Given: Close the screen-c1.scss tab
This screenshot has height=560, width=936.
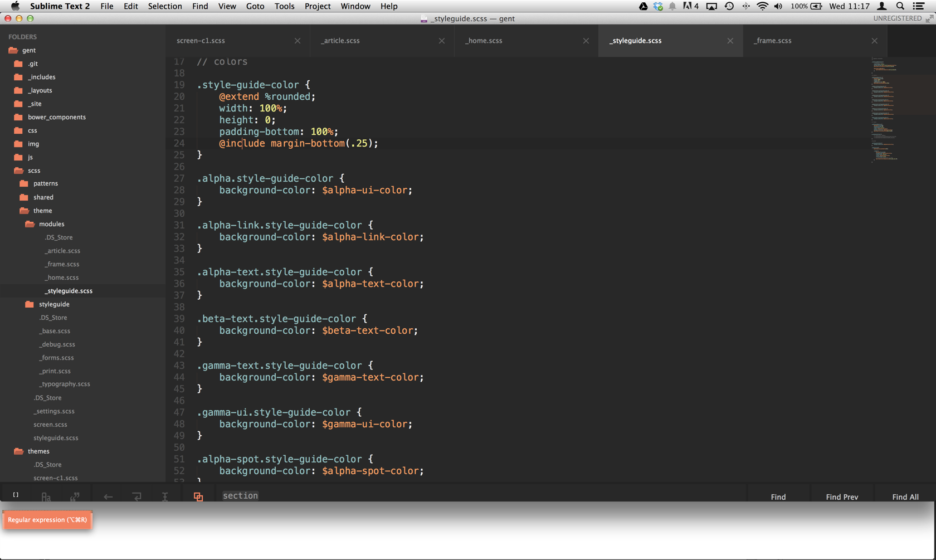Looking at the screenshot, I should (x=298, y=41).
